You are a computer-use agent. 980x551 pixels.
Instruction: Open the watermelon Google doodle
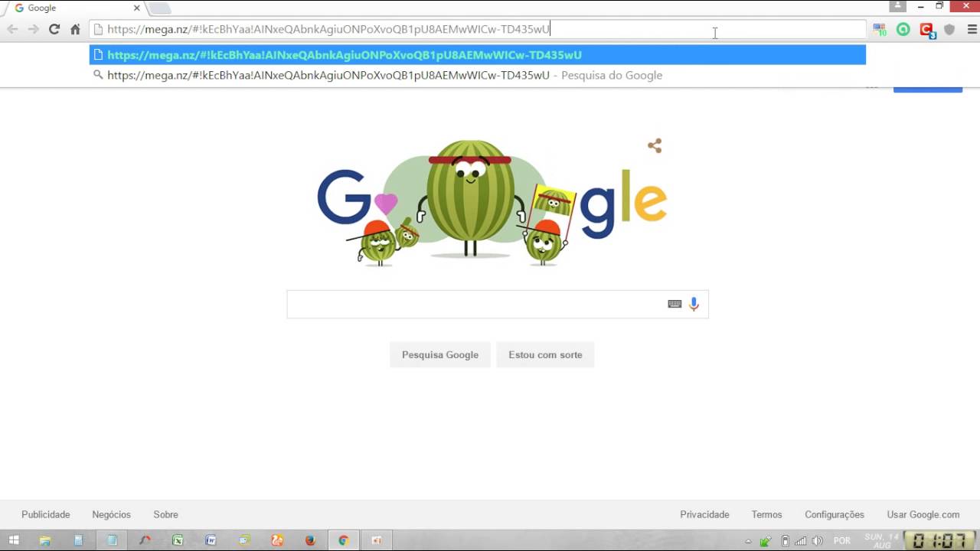point(492,203)
